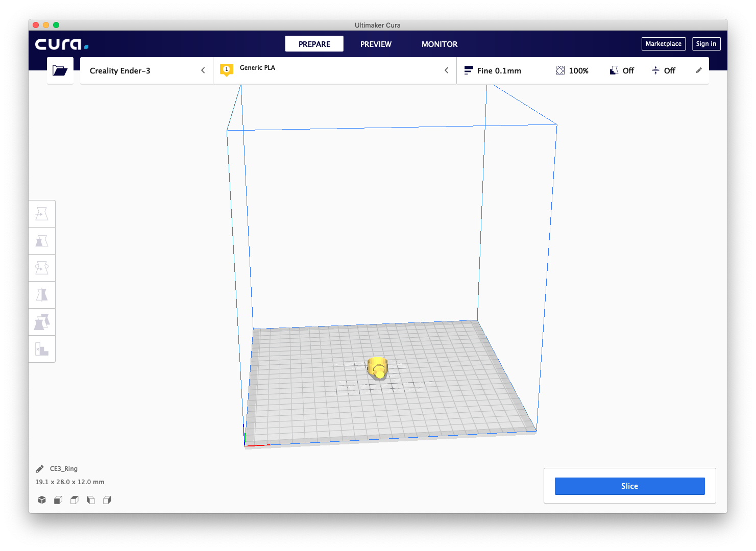Switch to the PREPARE stage tab

point(314,44)
